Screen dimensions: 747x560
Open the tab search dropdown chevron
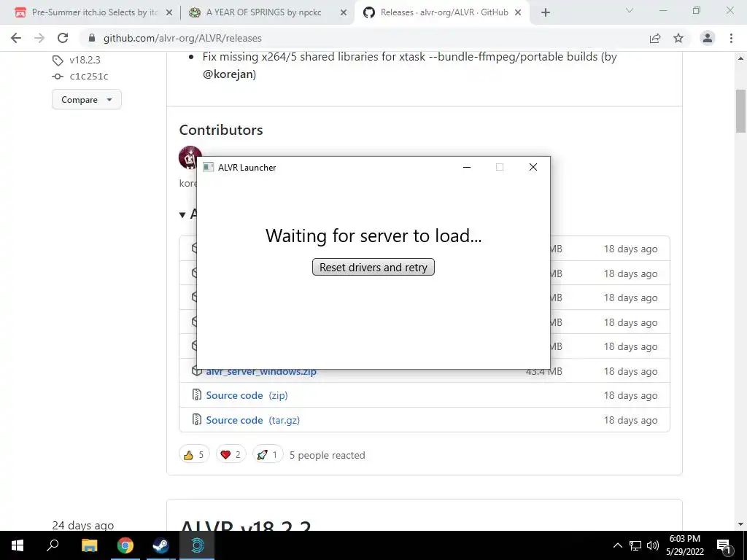(x=630, y=10)
